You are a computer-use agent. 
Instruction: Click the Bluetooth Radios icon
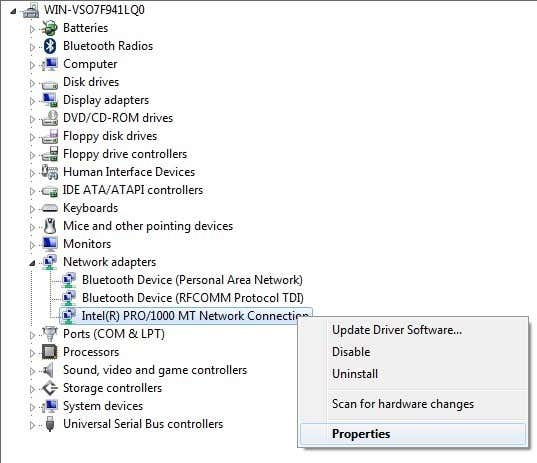[x=50, y=46]
